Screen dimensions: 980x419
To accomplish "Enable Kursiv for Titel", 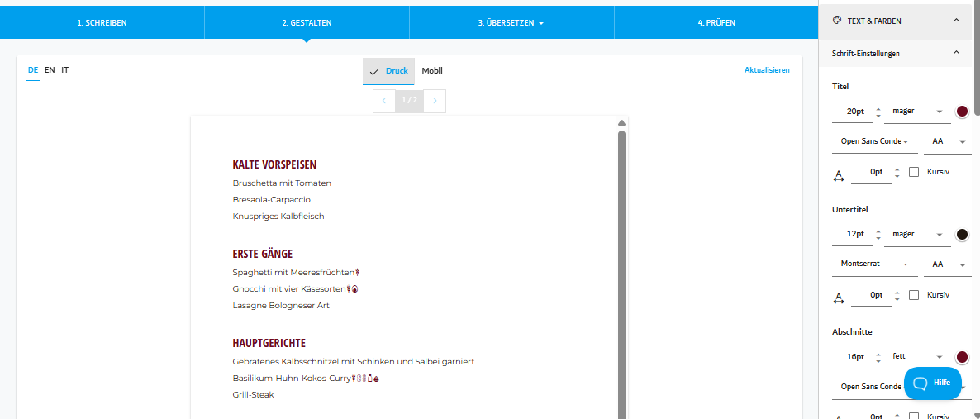I will (x=914, y=172).
